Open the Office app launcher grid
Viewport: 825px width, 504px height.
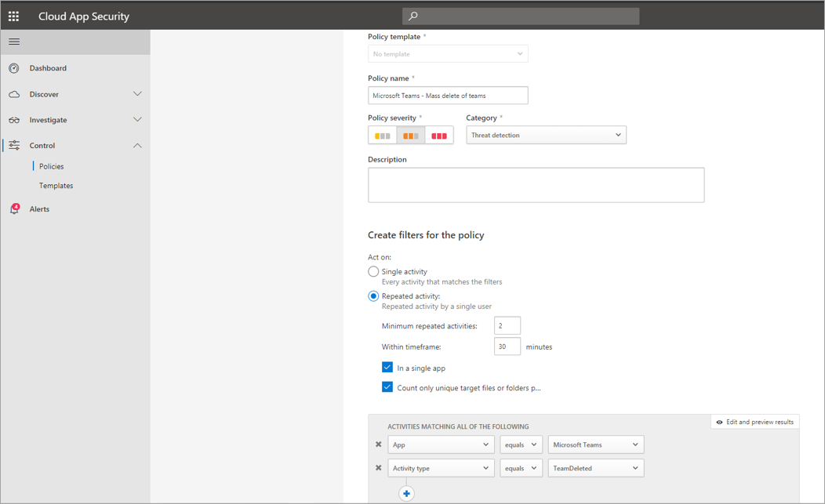[13, 16]
